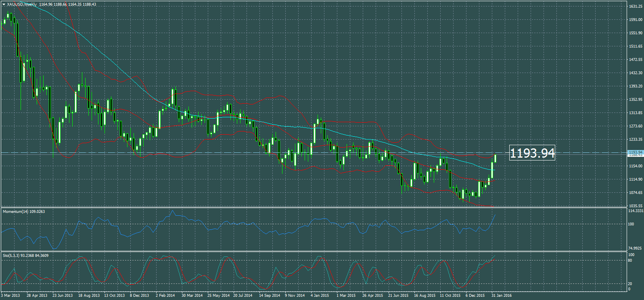The width and height of the screenshot is (644, 300).
Task: Click the highlighted 1193.94 marker on price axis
Action: (x=635, y=152)
